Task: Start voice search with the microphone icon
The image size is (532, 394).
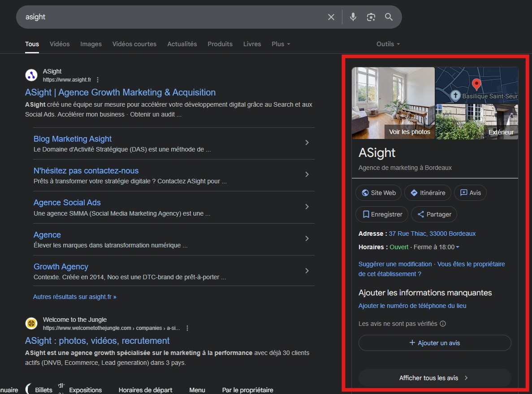Action: pyautogui.click(x=353, y=17)
